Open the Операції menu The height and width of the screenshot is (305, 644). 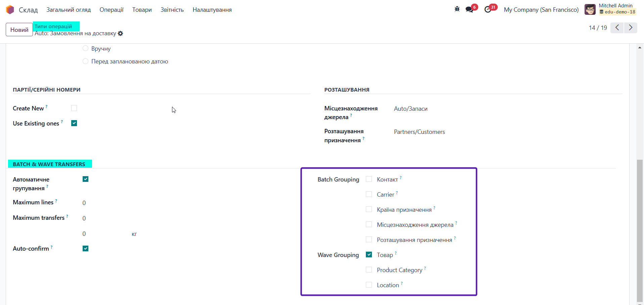(x=111, y=10)
